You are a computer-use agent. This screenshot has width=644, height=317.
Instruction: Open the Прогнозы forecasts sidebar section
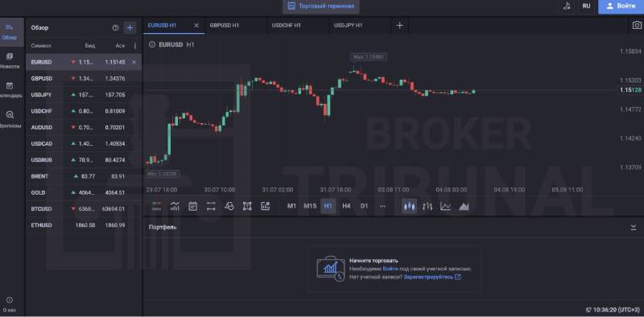pyautogui.click(x=10, y=120)
